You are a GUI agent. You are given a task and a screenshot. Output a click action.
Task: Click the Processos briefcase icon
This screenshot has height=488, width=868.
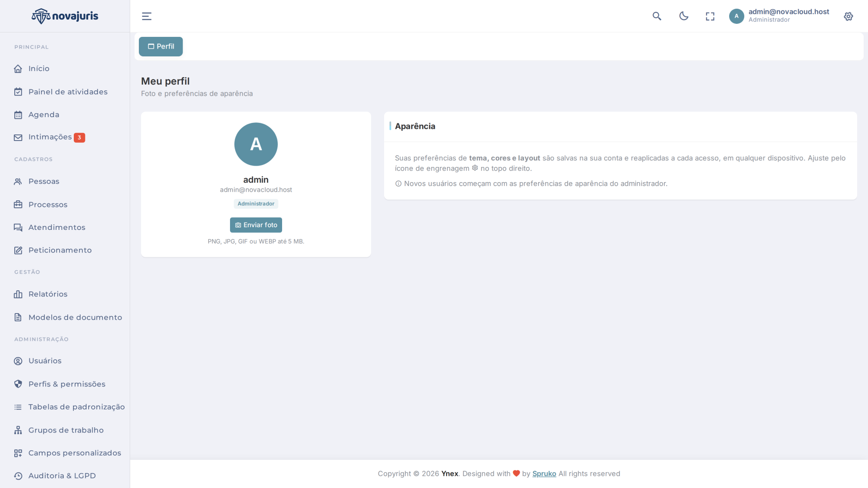18,204
